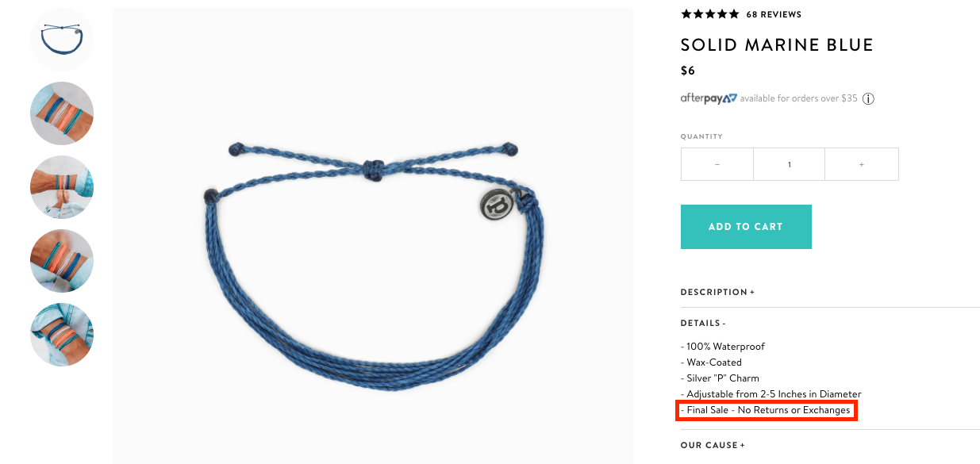980x464 pixels.
Task: Select the thumbnail with clasped hands
Action: 62,187
